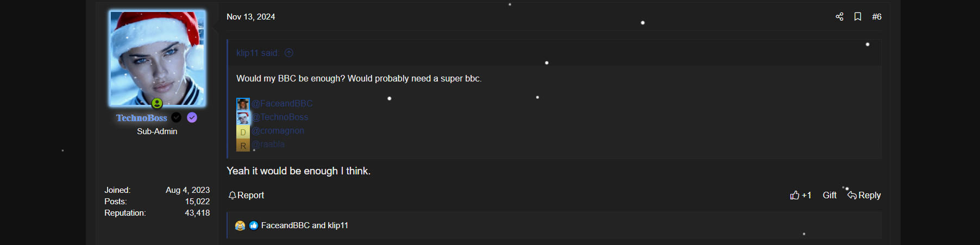Reply to TechnoBoss's post
980x245 pixels.
(x=864, y=195)
